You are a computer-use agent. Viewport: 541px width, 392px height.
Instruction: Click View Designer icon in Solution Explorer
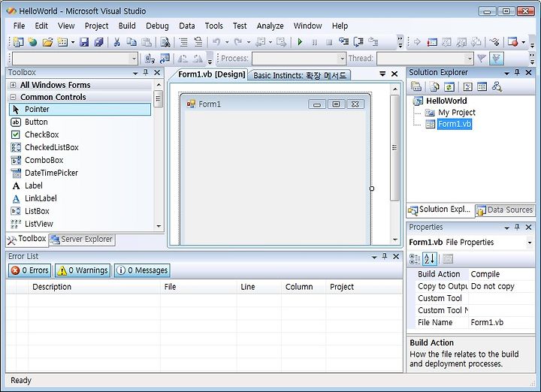pyautogui.click(x=482, y=86)
